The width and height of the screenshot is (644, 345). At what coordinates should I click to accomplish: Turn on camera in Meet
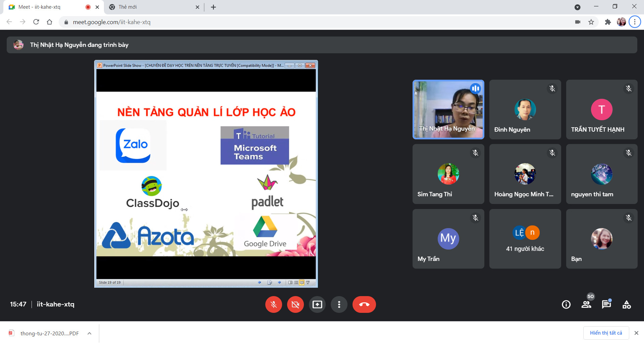pyautogui.click(x=296, y=304)
